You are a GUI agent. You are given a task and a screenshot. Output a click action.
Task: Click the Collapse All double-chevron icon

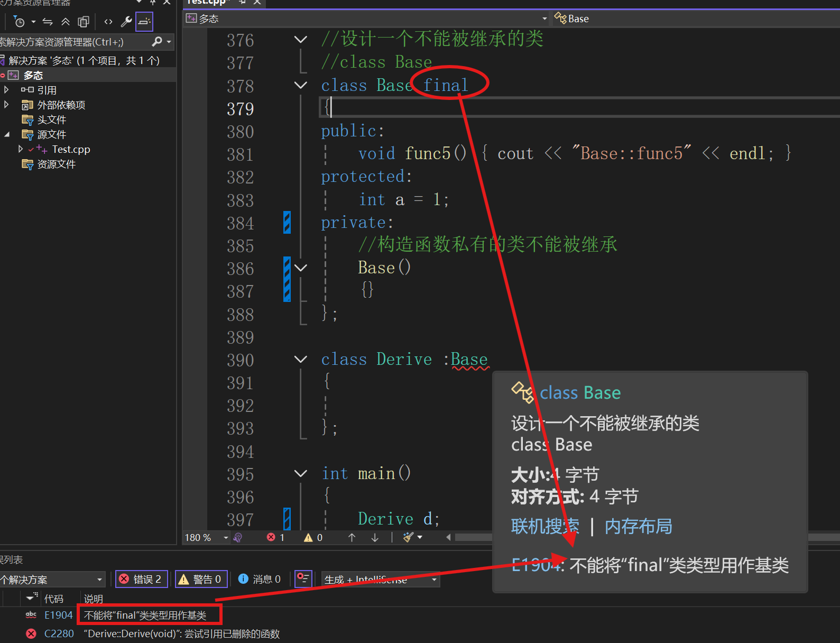tap(66, 22)
